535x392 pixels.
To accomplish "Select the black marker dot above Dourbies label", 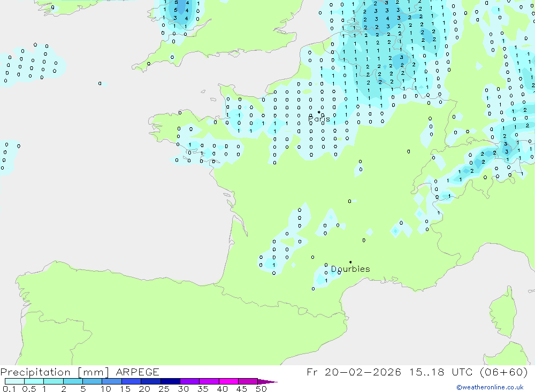I will (x=350, y=262).
